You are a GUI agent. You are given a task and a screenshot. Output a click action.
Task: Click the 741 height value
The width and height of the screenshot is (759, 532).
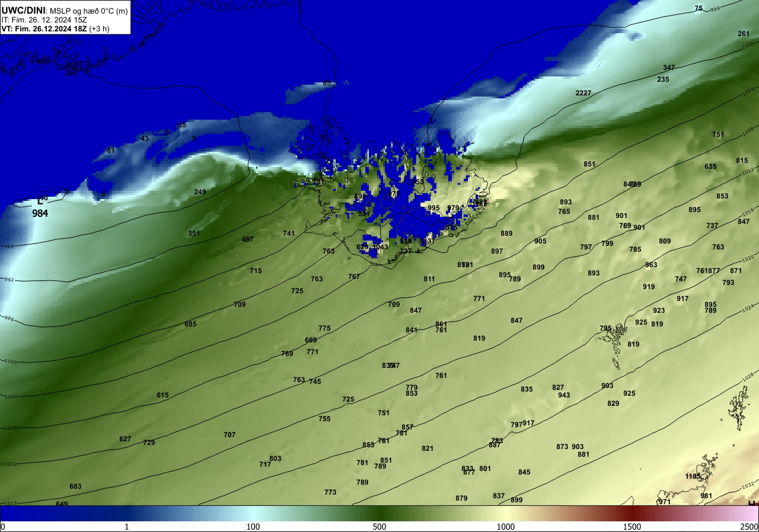(289, 233)
